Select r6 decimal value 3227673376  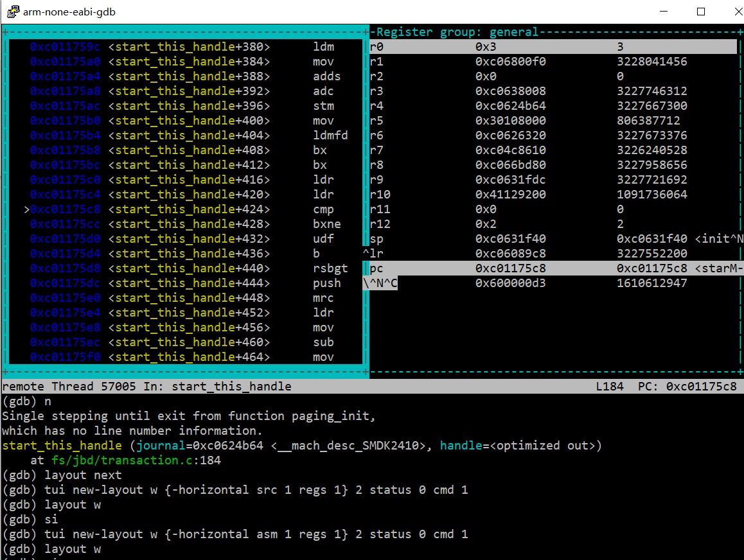coord(652,135)
